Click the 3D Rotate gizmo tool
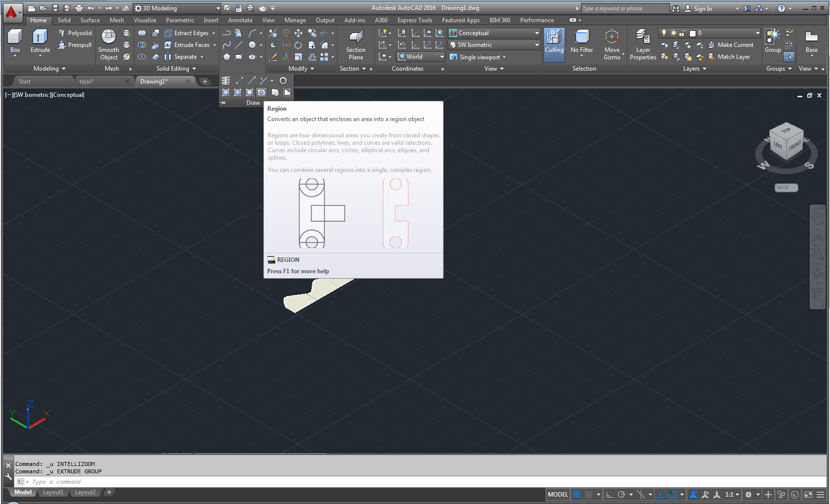The image size is (830, 504). pos(286,45)
